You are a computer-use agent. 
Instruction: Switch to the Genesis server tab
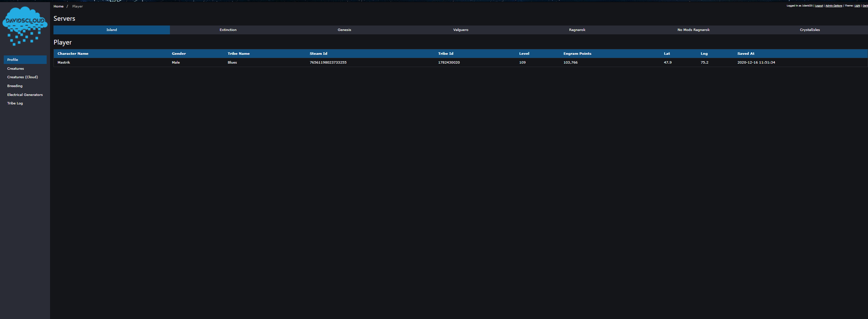pos(344,30)
